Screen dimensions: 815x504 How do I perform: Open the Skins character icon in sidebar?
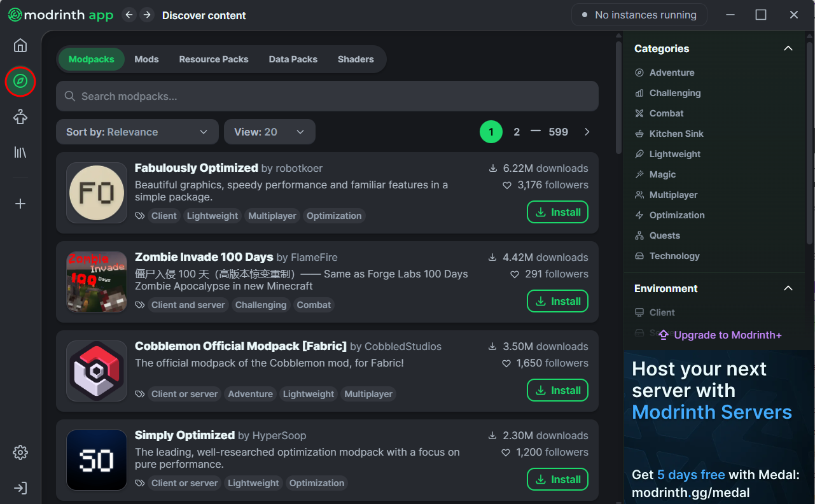pyautogui.click(x=20, y=116)
